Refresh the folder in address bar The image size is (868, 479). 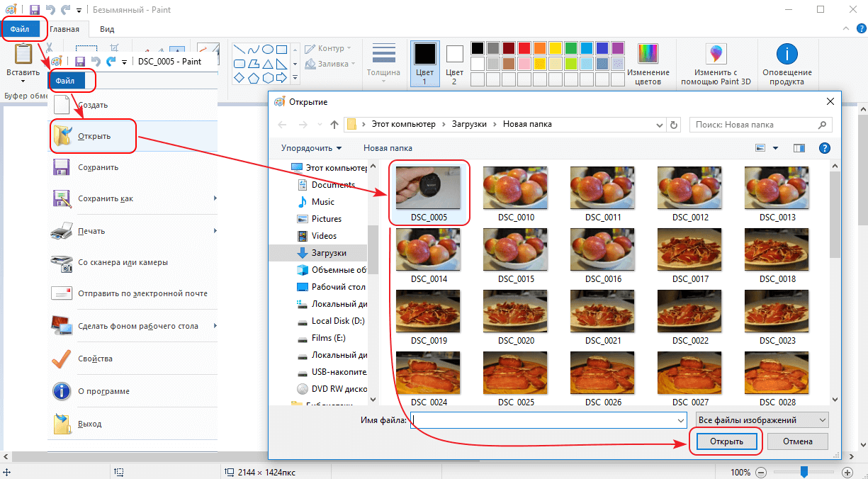click(x=674, y=125)
